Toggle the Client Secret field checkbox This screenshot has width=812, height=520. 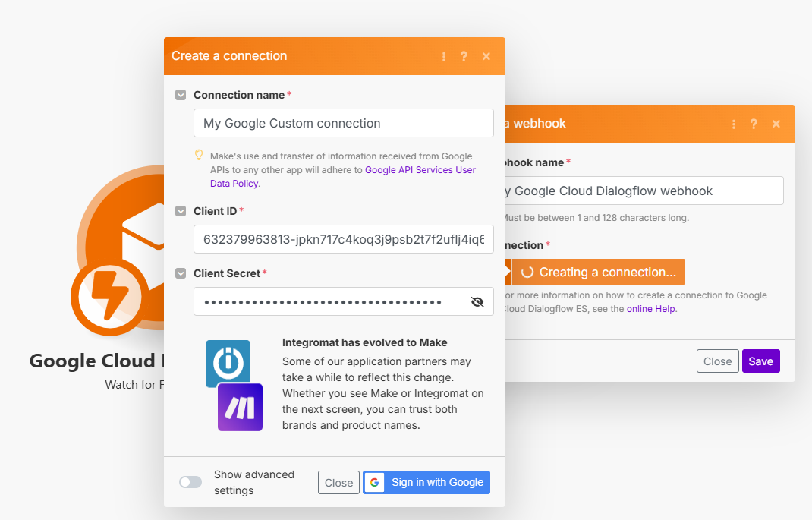click(x=181, y=273)
